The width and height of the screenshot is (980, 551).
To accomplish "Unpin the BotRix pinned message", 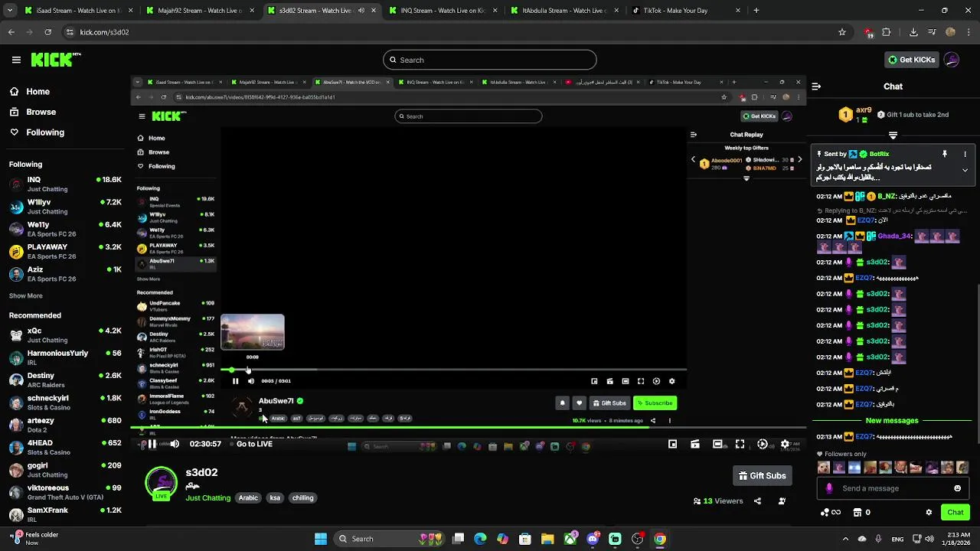I will click(945, 154).
